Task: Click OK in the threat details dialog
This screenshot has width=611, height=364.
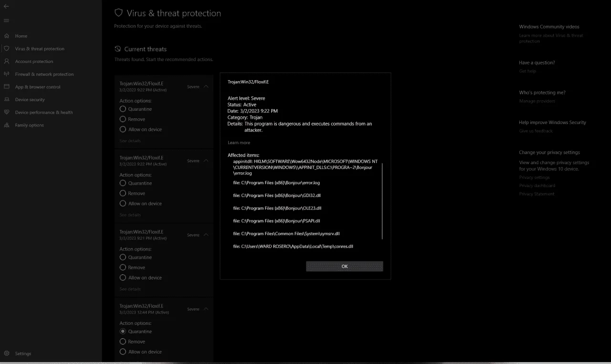Action: click(x=345, y=266)
